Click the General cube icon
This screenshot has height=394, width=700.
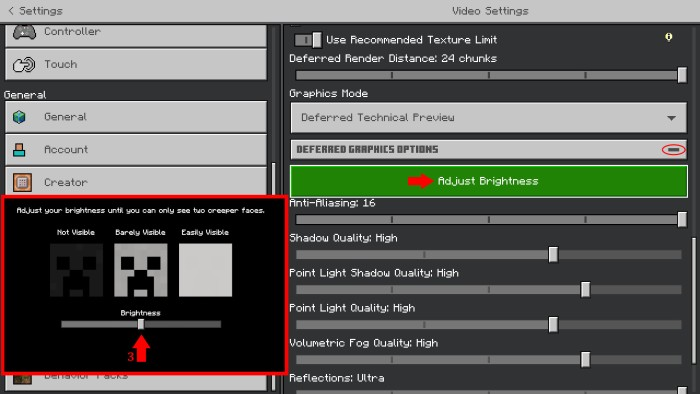(19, 117)
